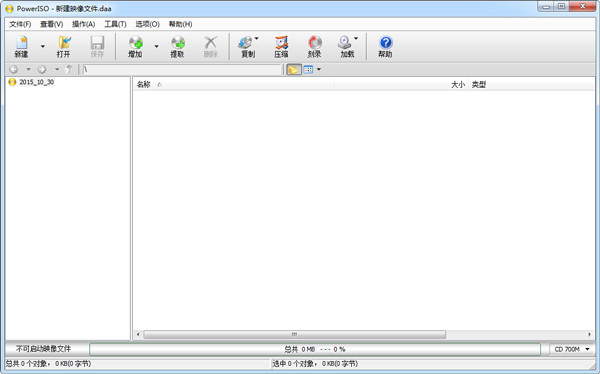This screenshot has height=374, width=600.
Task: Click the Forward navigation arrow icon
Action: pos(42,69)
